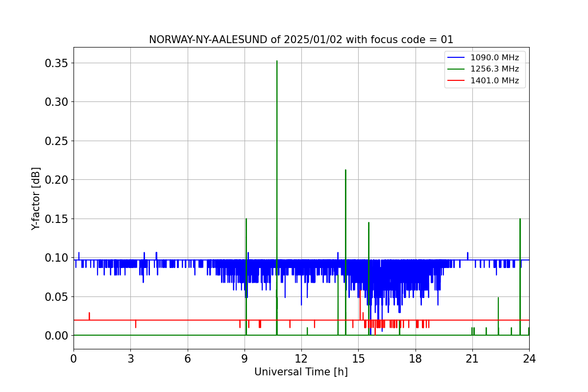The height and width of the screenshot is (392, 588).
Task: Click the 24 hour x-axis tick label
Action: pyautogui.click(x=529, y=359)
